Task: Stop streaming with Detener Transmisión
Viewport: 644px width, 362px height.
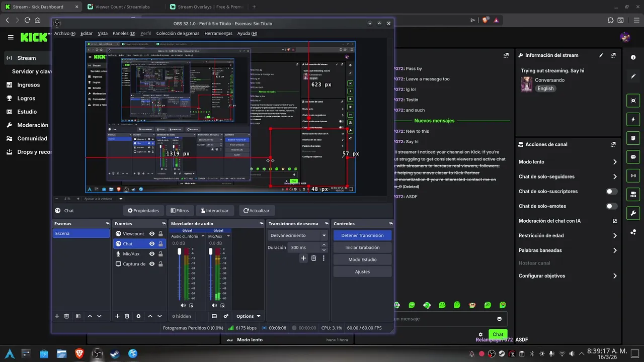Action: [362, 235]
